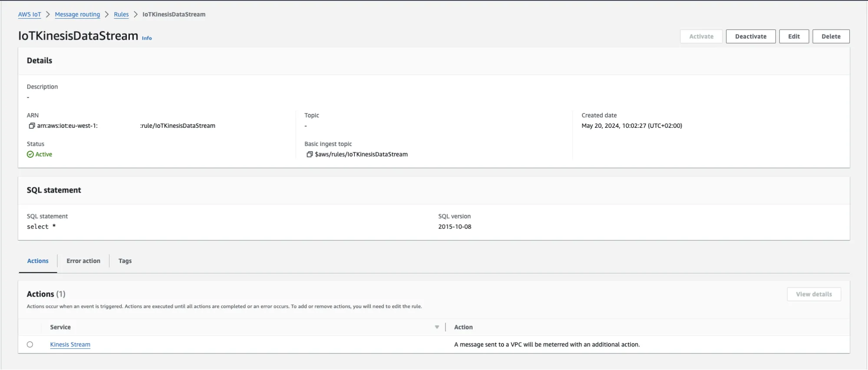The image size is (868, 370).
Task: Open the Tags tab
Action: pos(125,261)
